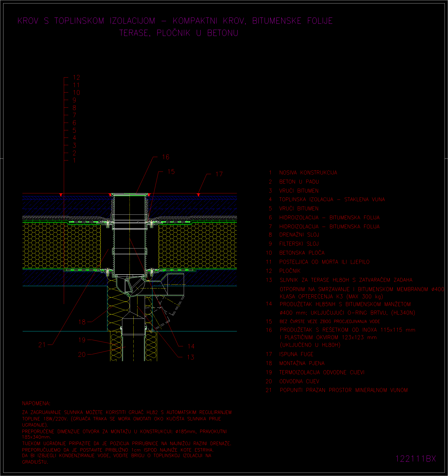Select note line starting "DA BI IZBJEGLI KONDENZIRANJE"

117,456
